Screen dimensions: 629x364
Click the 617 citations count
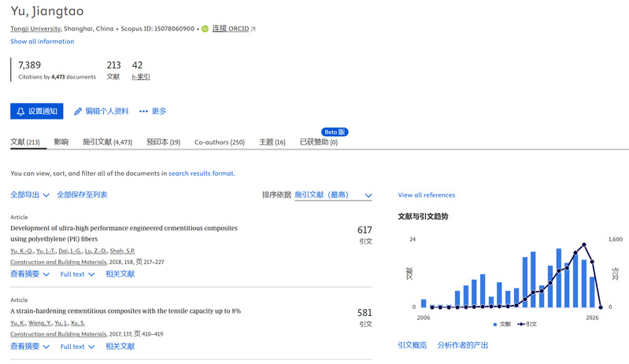tap(364, 230)
